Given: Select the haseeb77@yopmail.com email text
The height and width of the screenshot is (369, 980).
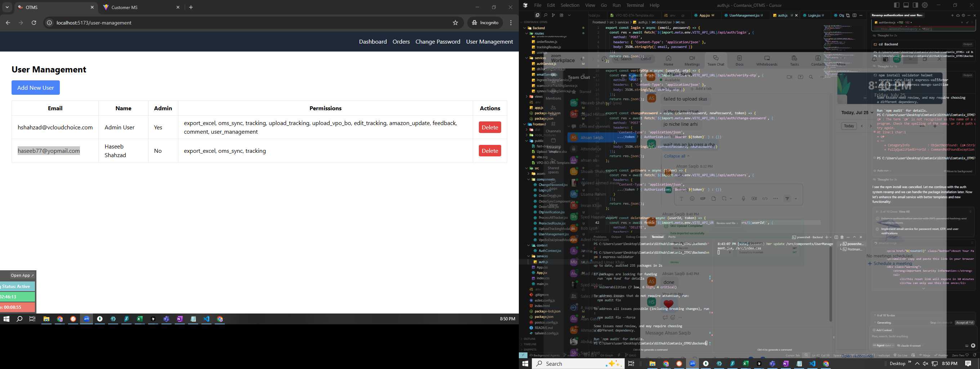Looking at the screenshot, I should click(x=49, y=151).
